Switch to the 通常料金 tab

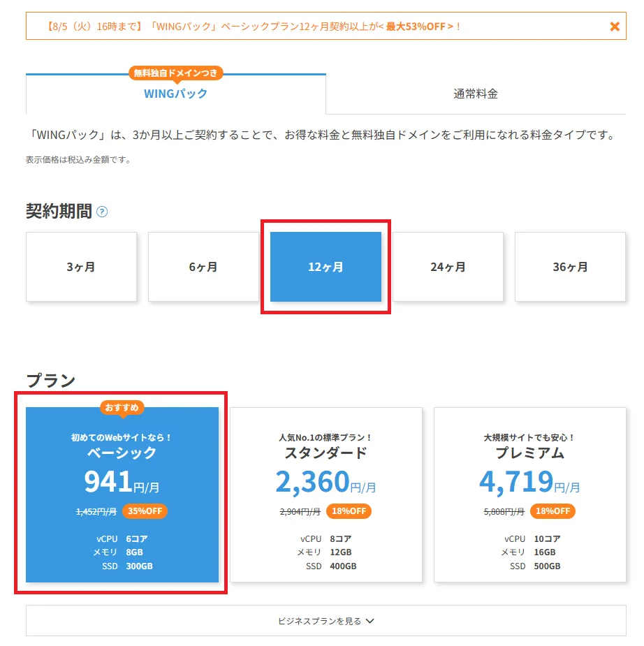476,94
